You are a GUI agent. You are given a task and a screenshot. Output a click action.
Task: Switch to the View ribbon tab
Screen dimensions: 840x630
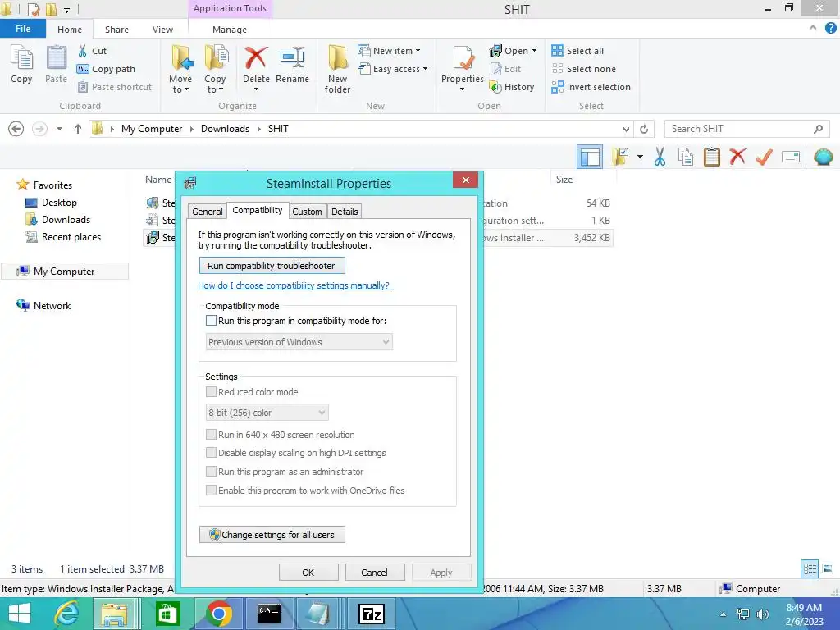point(162,30)
